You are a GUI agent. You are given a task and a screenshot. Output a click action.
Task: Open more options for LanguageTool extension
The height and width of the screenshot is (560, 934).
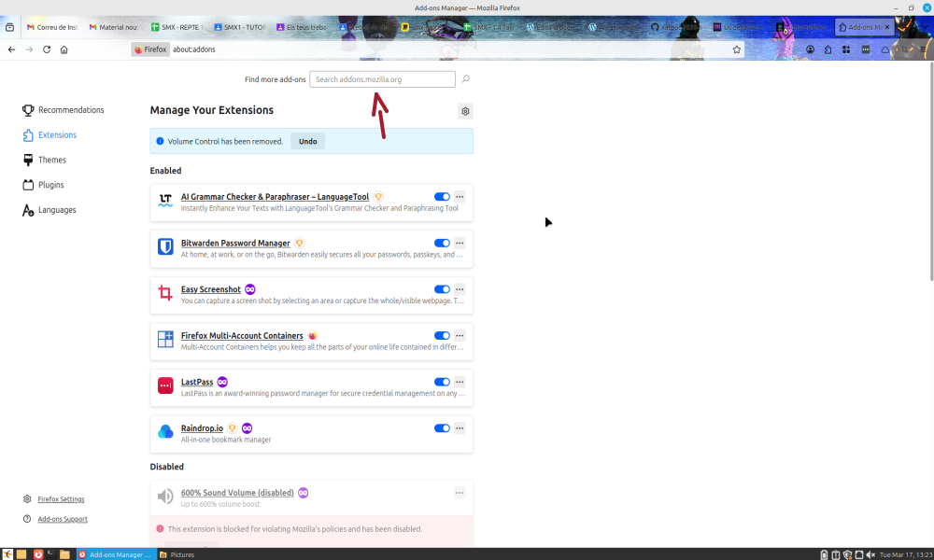click(x=460, y=197)
